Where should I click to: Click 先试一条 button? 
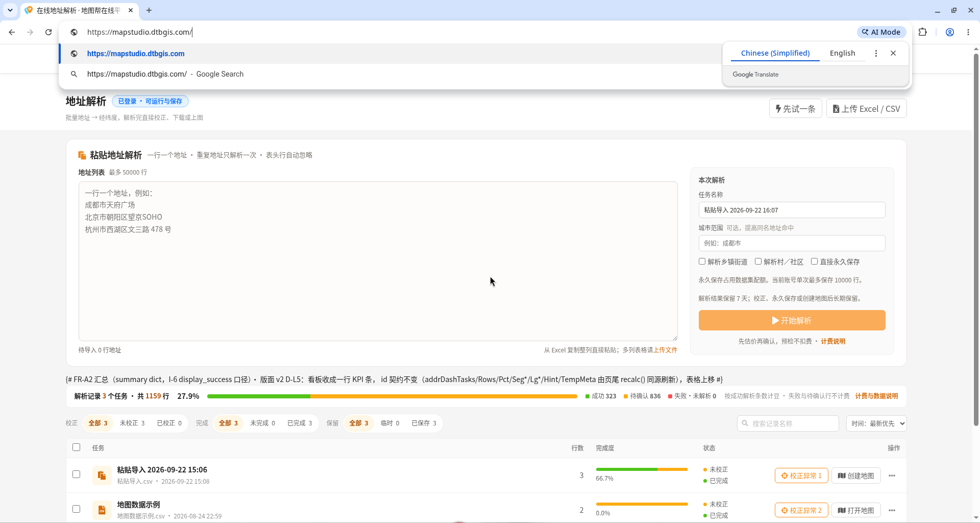(x=796, y=109)
